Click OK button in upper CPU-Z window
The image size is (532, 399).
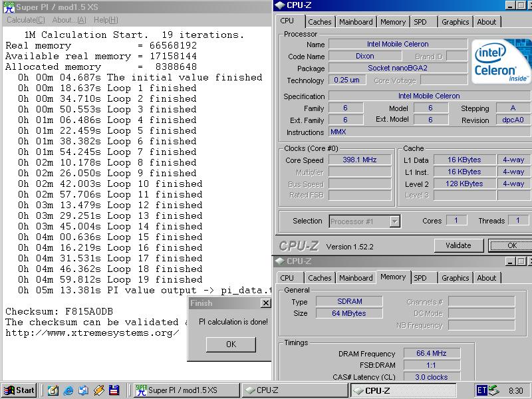(511, 245)
